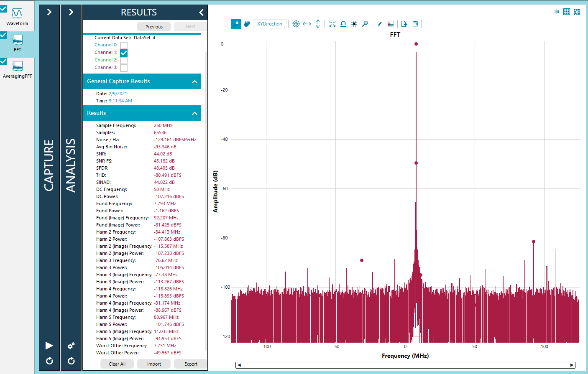This screenshot has height=374, width=588.
Task: Enable the Channel 0 checkbox
Action: tap(124, 45)
